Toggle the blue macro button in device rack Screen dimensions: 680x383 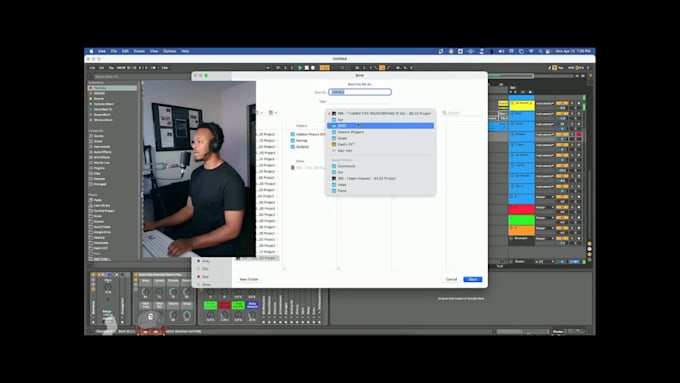(x=252, y=305)
